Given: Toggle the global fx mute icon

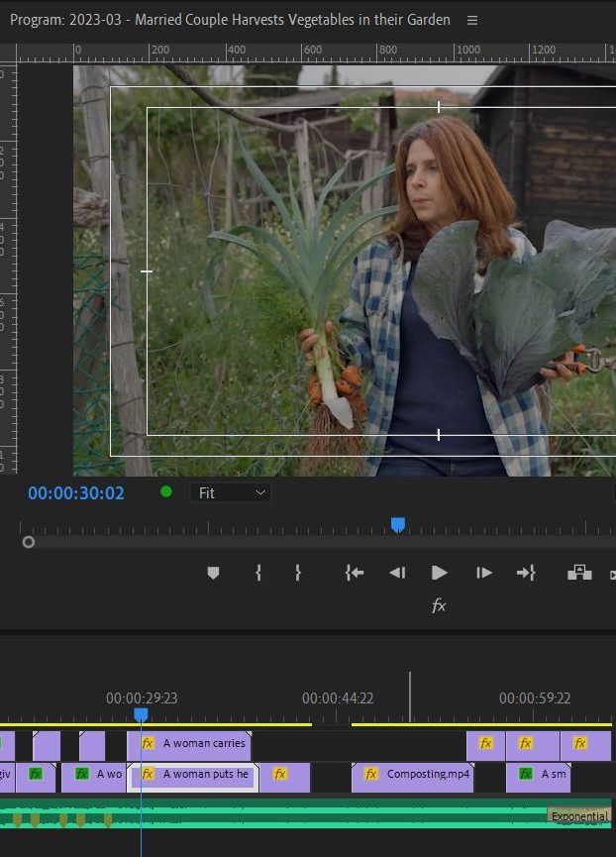Looking at the screenshot, I should click(439, 605).
